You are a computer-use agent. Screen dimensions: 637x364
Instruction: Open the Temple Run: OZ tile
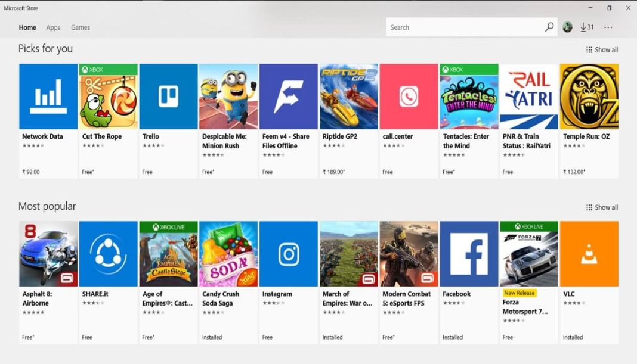pyautogui.click(x=589, y=95)
